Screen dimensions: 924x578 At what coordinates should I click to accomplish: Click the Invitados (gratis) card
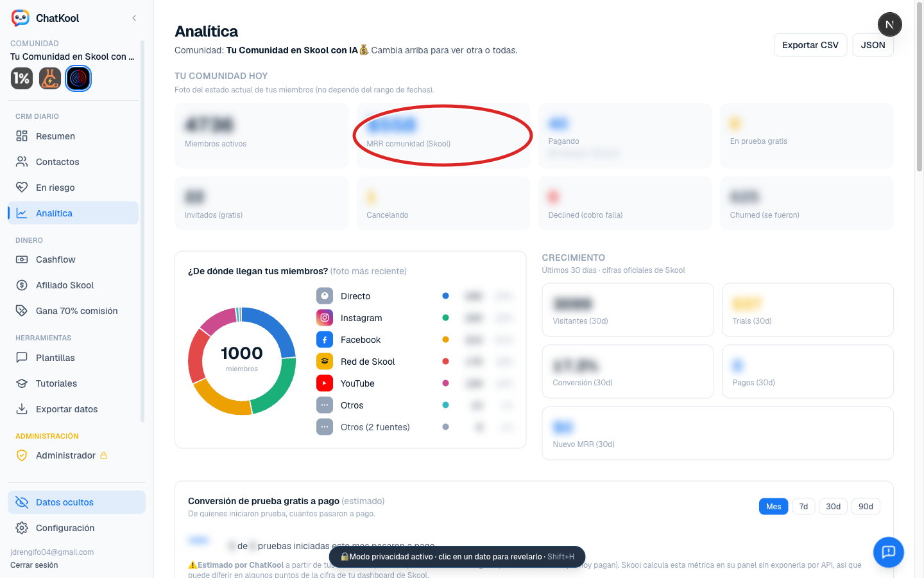262,203
